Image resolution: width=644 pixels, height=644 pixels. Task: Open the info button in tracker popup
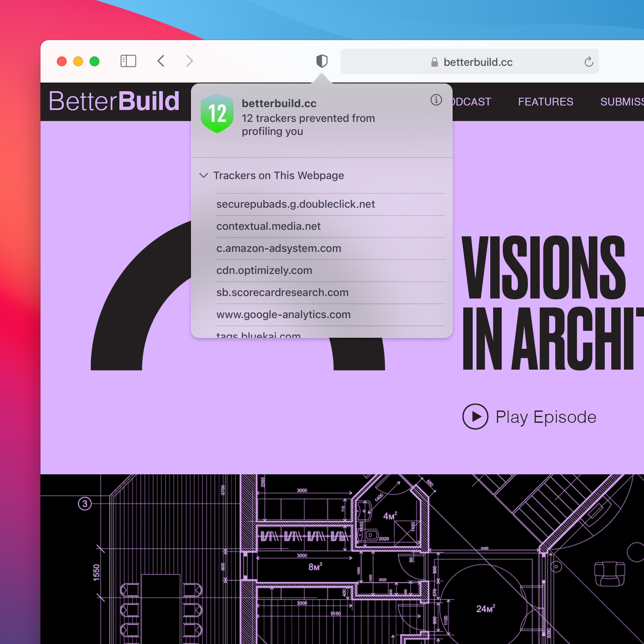tap(436, 100)
